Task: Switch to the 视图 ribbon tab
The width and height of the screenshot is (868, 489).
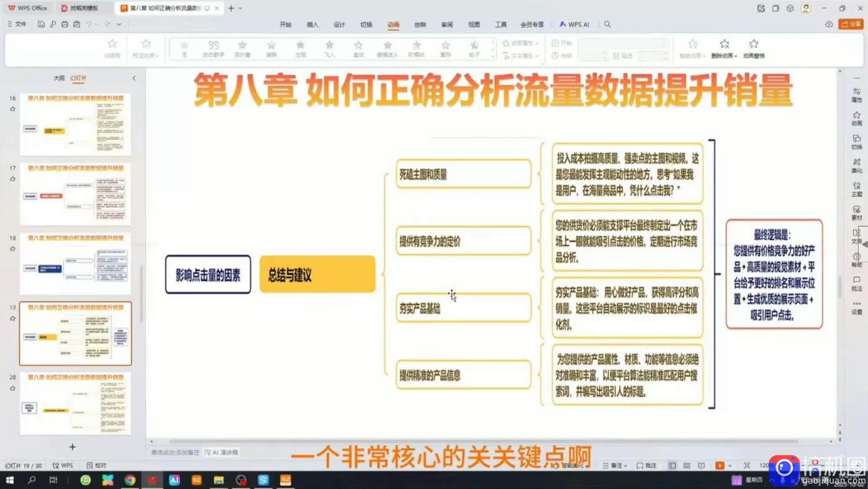Action: click(474, 25)
